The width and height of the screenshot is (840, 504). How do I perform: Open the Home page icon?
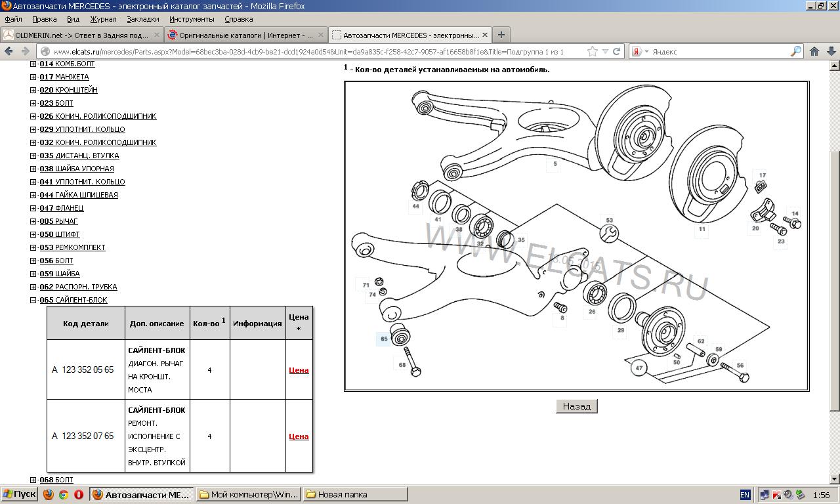(814, 51)
